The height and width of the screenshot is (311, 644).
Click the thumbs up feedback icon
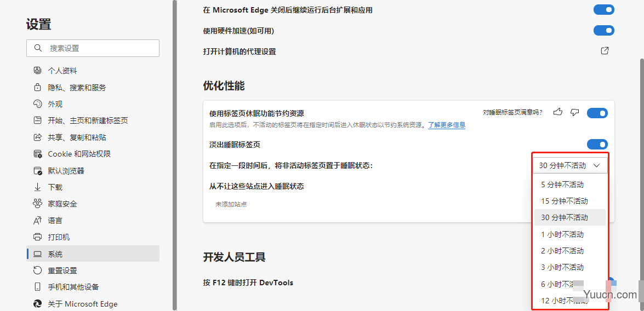557,112
